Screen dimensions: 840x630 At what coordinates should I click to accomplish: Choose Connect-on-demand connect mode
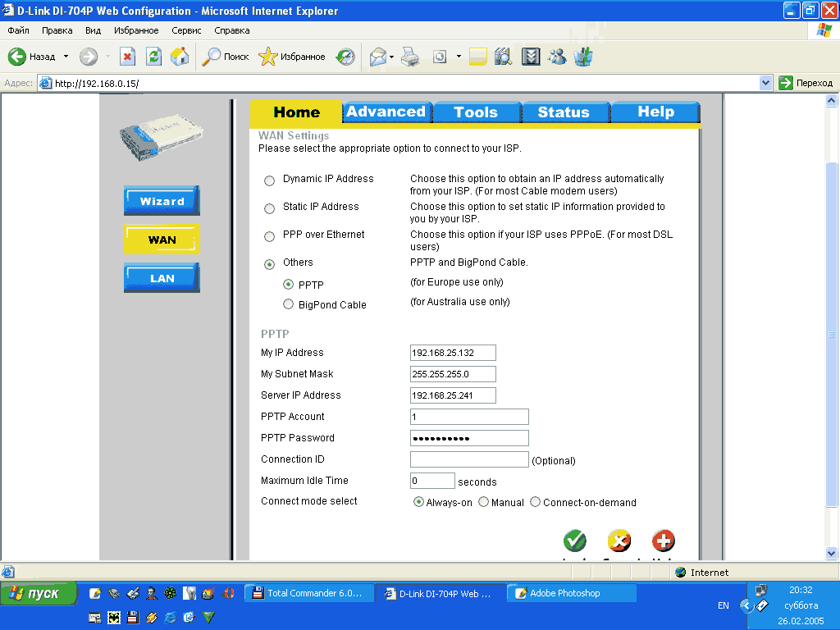(x=535, y=502)
